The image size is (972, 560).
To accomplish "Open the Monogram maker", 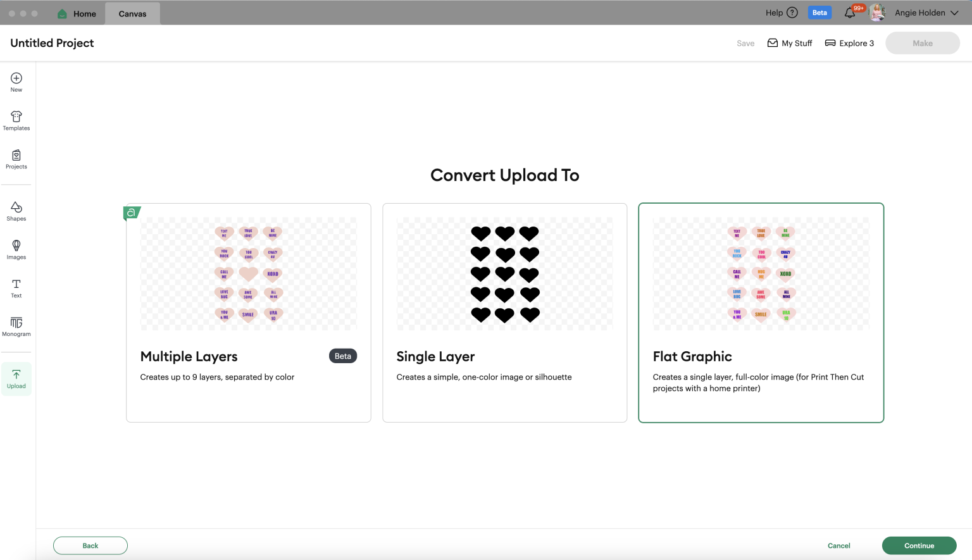I will 16,327.
